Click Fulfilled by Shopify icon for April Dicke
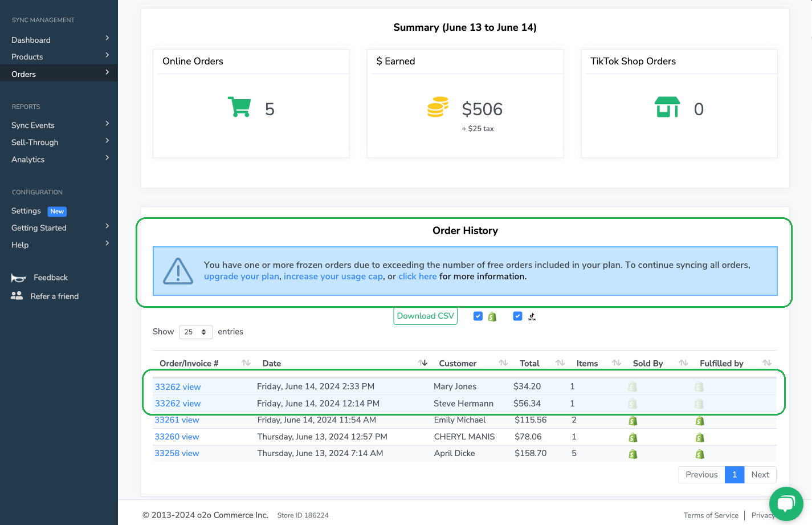The width and height of the screenshot is (812, 525). pos(700,454)
